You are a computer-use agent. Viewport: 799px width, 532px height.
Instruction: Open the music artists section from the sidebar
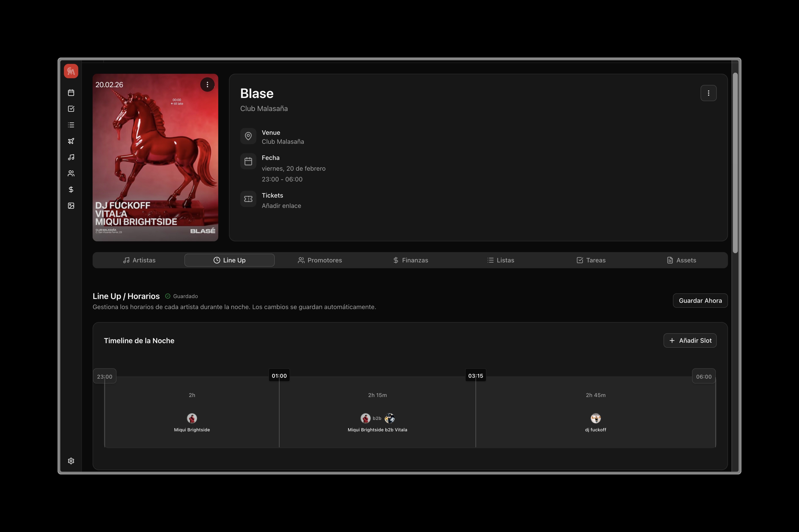71,157
